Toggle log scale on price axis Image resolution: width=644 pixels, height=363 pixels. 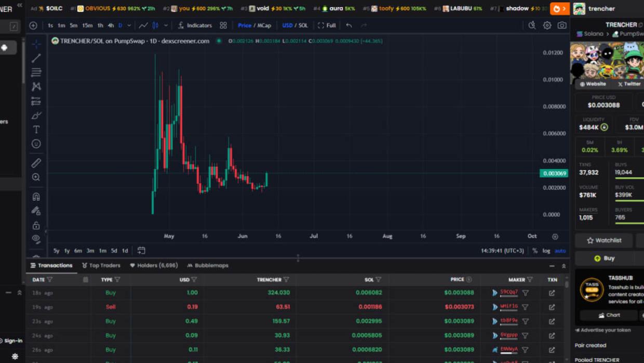tap(546, 251)
